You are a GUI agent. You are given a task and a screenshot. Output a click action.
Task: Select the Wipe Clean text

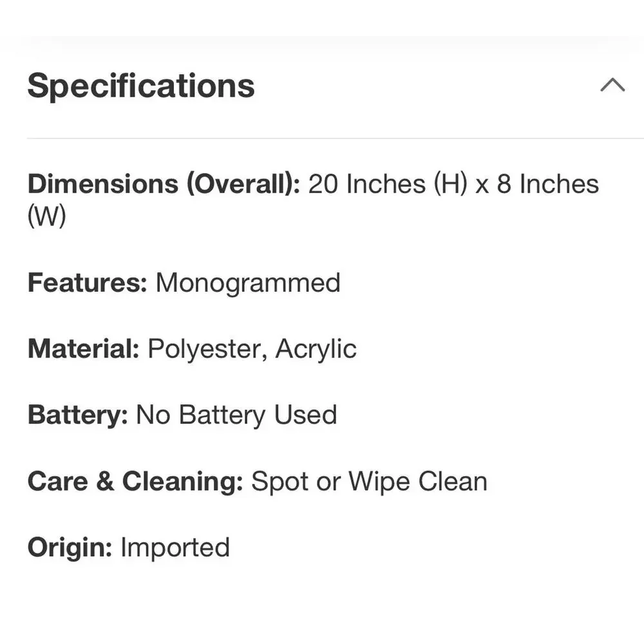(x=418, y=482)
